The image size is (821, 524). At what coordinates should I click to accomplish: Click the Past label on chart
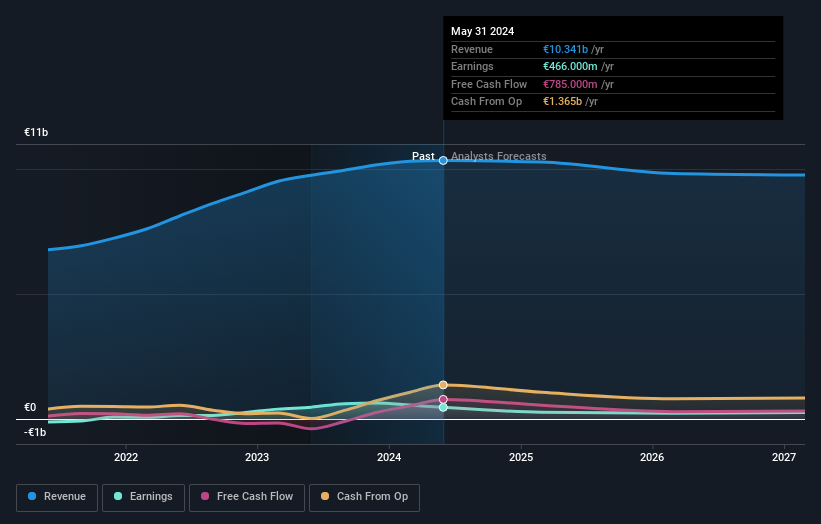423,156
